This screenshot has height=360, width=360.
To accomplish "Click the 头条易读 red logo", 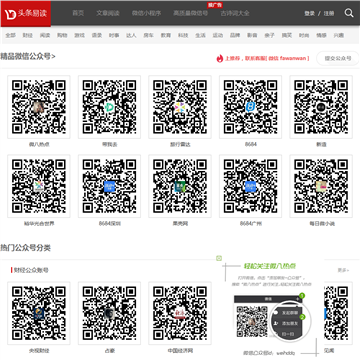I will pos(26,13).
